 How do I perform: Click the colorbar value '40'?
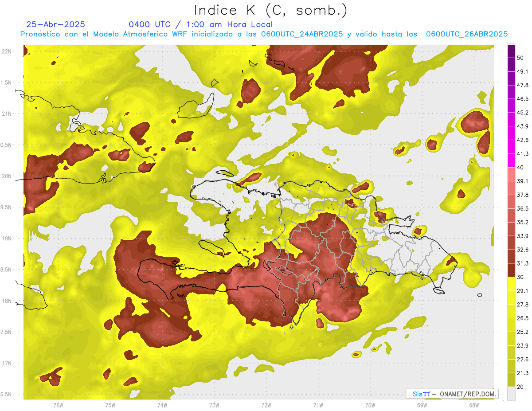[520, 168]
